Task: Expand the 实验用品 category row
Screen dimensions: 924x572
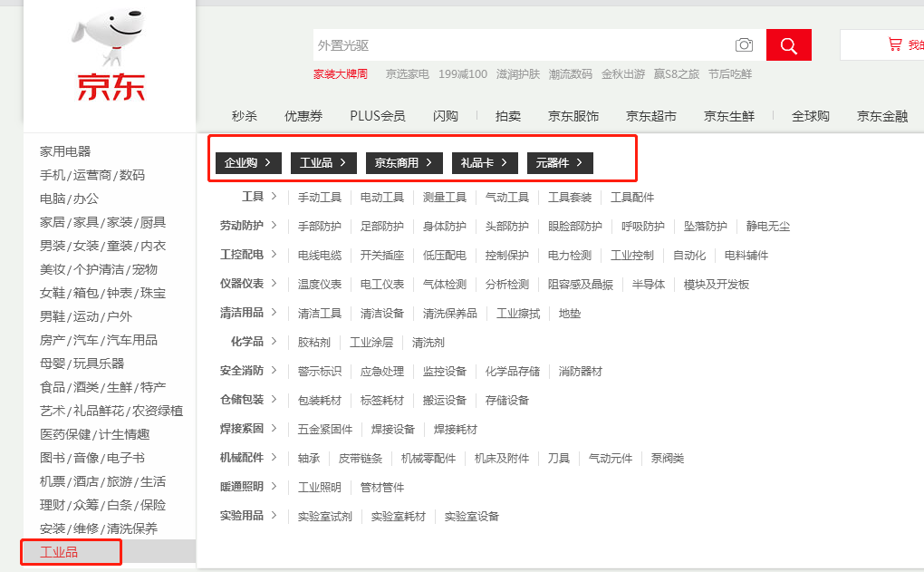Action: pyautogui.click(x=248, y=516)
